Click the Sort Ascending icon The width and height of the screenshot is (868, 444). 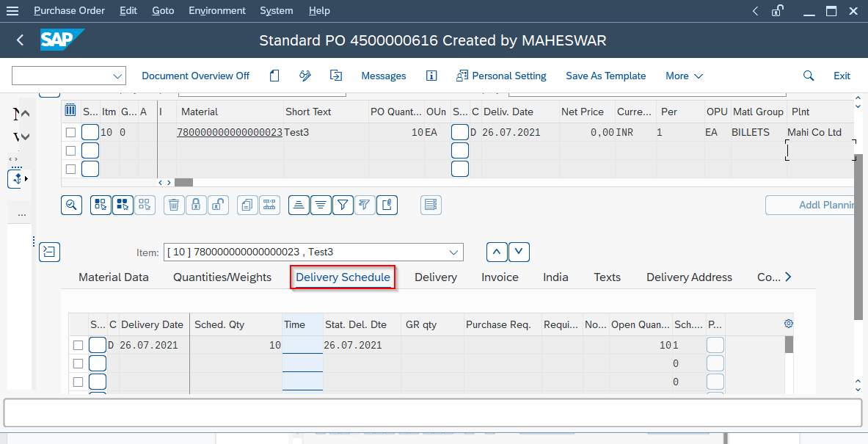pyautogui.click(x=299, y=205)
